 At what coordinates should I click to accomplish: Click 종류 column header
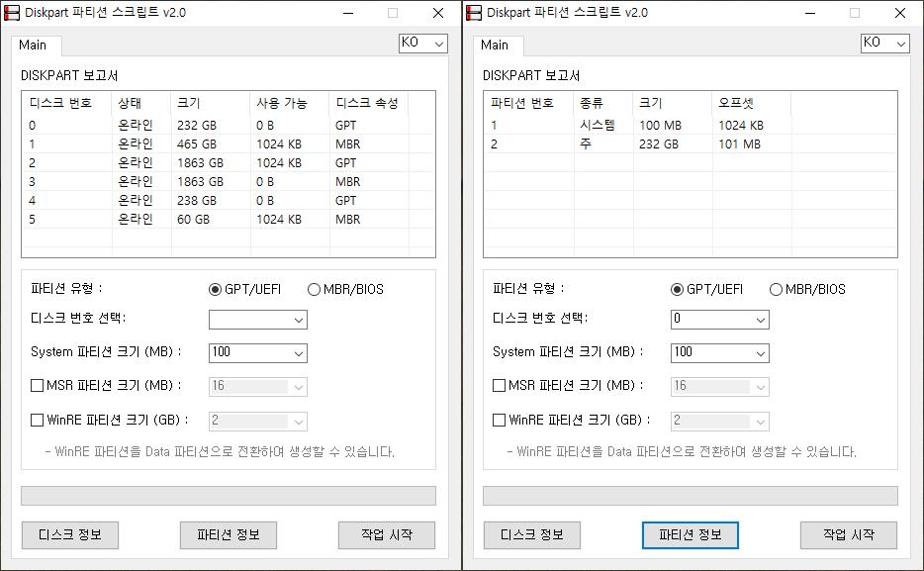coord(603,103)
